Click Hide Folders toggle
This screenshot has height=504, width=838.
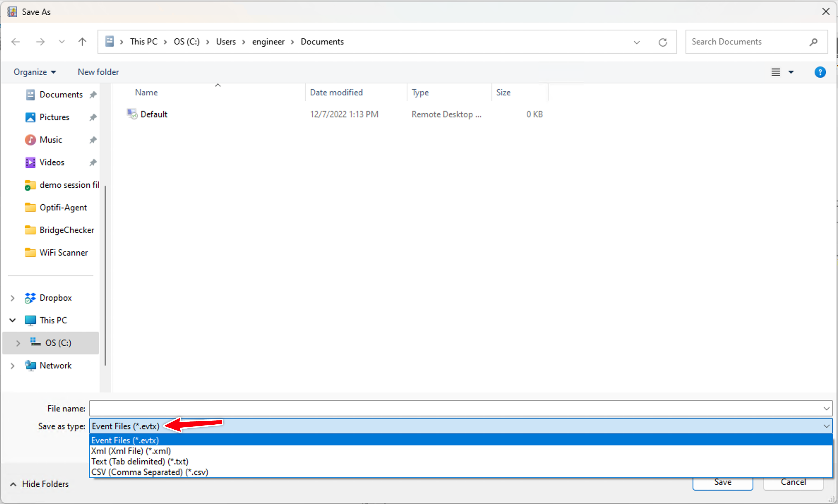coord(39,484)
